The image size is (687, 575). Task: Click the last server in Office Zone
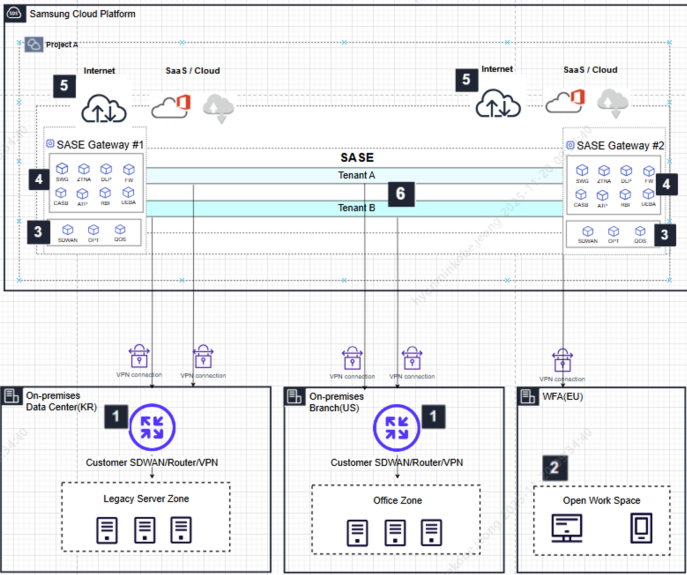point(432,532)
